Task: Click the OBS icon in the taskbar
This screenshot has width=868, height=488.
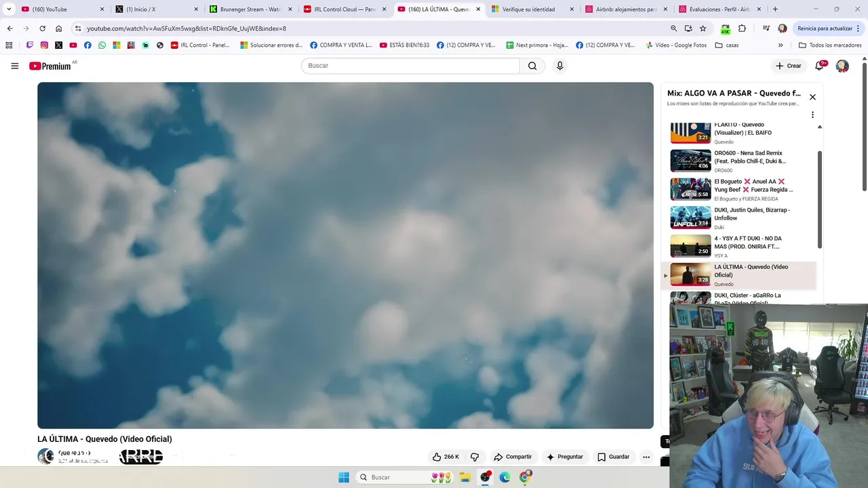Action: coord(485,477)
